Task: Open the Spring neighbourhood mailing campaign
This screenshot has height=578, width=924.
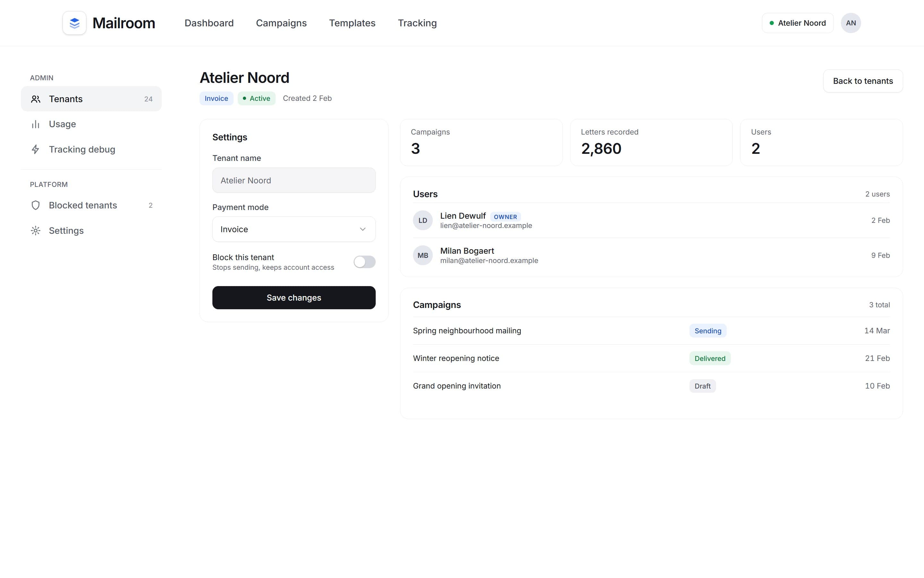Action: pos(651,331)
